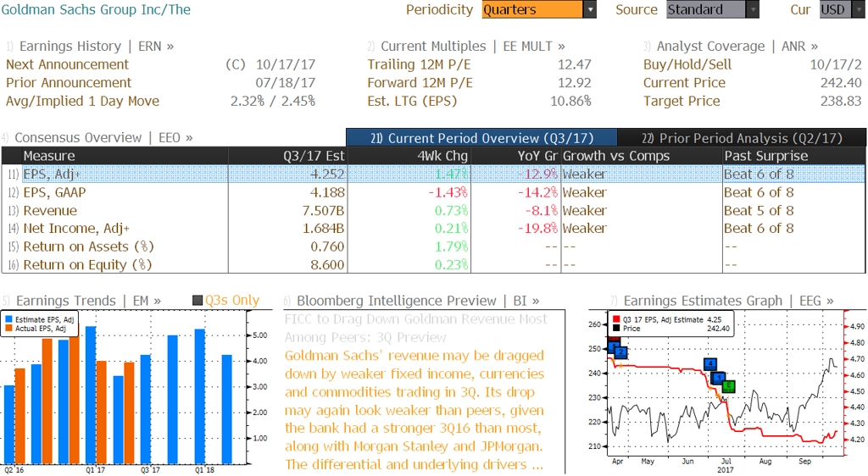Click the Target Price value 238.83

point(841,101)
